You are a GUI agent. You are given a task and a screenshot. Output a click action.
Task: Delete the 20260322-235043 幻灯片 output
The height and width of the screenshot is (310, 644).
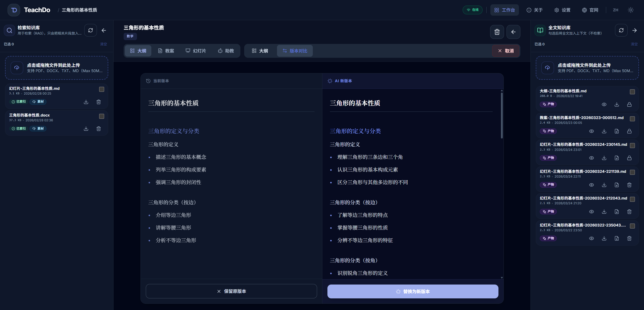tap(629, 238)
